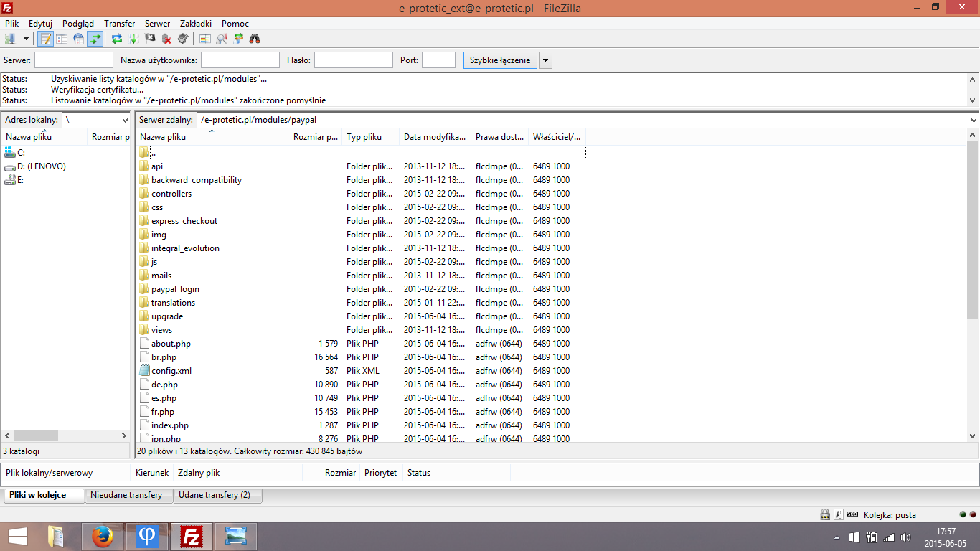Open the Zakładki menu

[197, 23]
